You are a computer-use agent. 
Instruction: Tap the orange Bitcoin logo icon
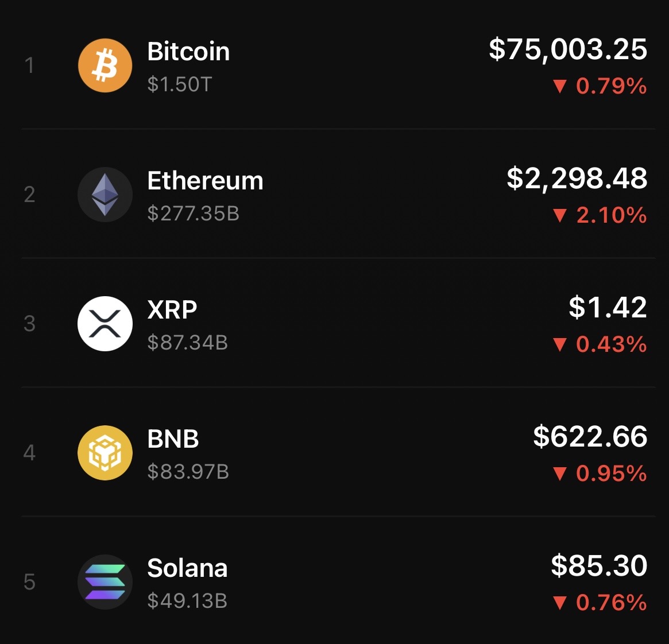point(105,65)
